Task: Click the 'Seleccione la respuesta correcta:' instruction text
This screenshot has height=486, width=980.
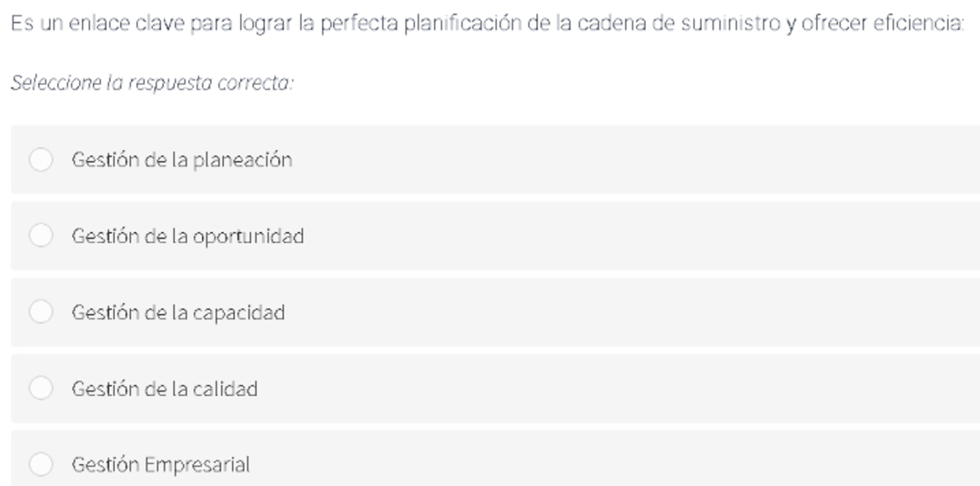Action: click(152, 83)
